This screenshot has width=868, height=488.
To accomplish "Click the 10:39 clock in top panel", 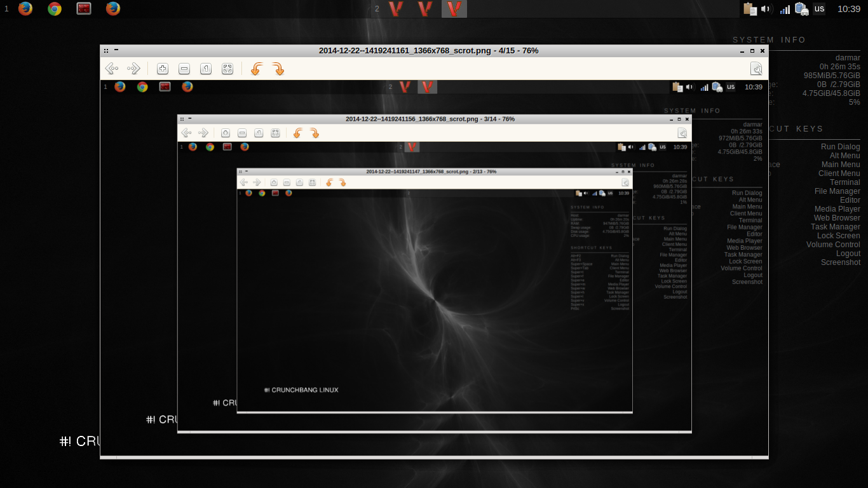I will tap(848, 9).
